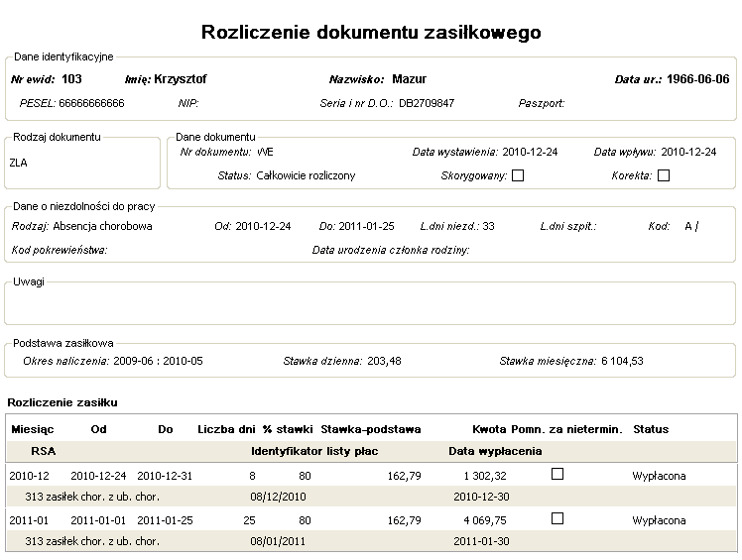Click the surname Mazur

click(410, 79)
